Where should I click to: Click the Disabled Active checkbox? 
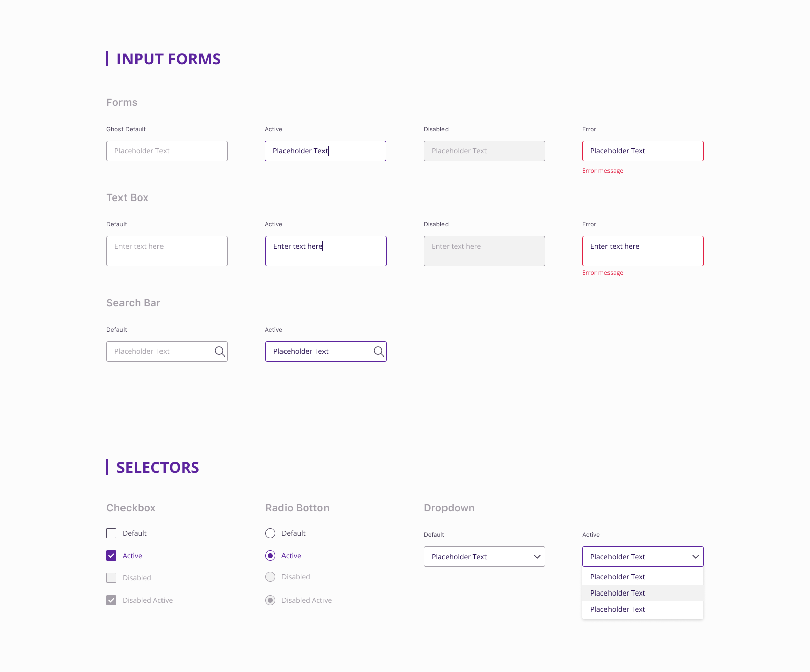pyautogui.click(x=111, y=600)
